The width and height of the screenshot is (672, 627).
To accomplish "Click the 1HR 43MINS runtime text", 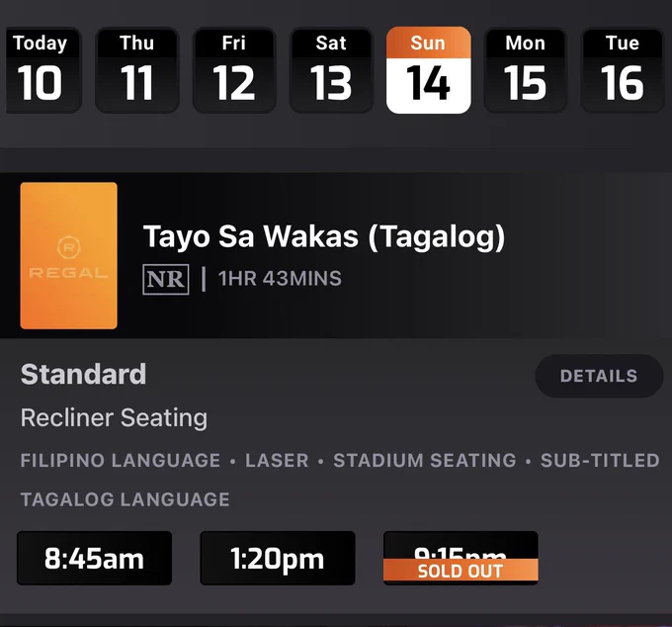I will [280, 278].
